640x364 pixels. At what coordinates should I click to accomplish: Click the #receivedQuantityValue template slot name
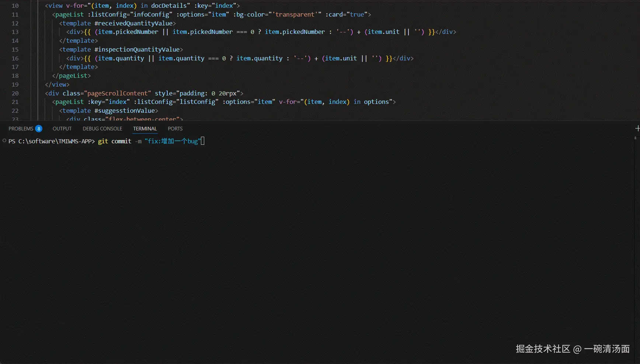[134, 23]
